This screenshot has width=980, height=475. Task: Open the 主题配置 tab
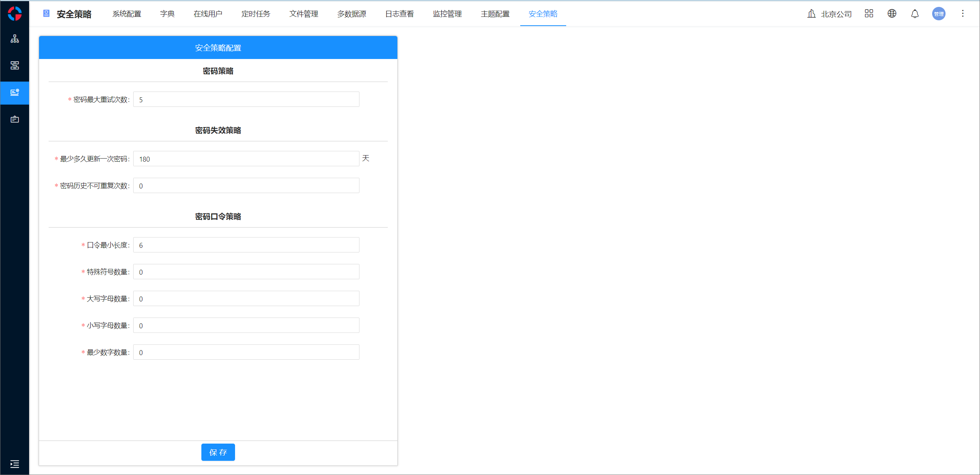tap(495, 14)
